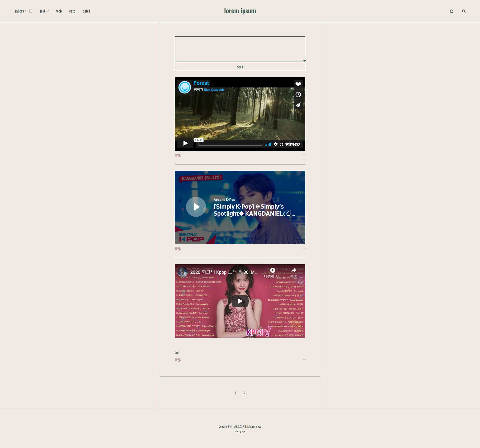Screen dimensions: 480x448
Task: Open the search magnifier icon
Action: (464, 11)
